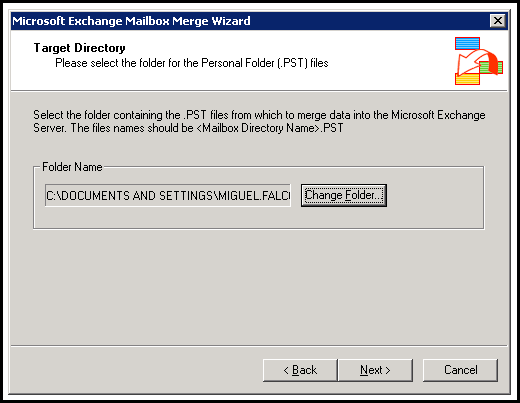Click the green mailbox block in header icon
This screenshot has width=520, height=403.
point(491,68)
